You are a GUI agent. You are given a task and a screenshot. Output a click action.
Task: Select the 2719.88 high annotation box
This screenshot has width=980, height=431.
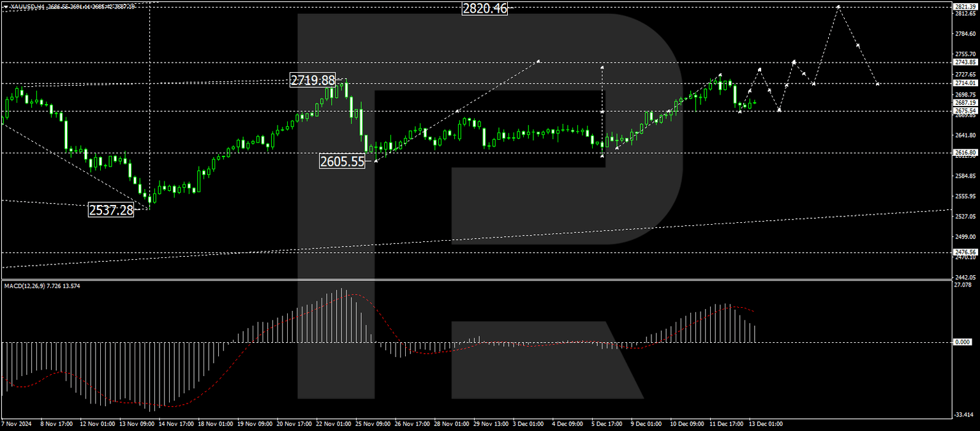pos(314,80)
